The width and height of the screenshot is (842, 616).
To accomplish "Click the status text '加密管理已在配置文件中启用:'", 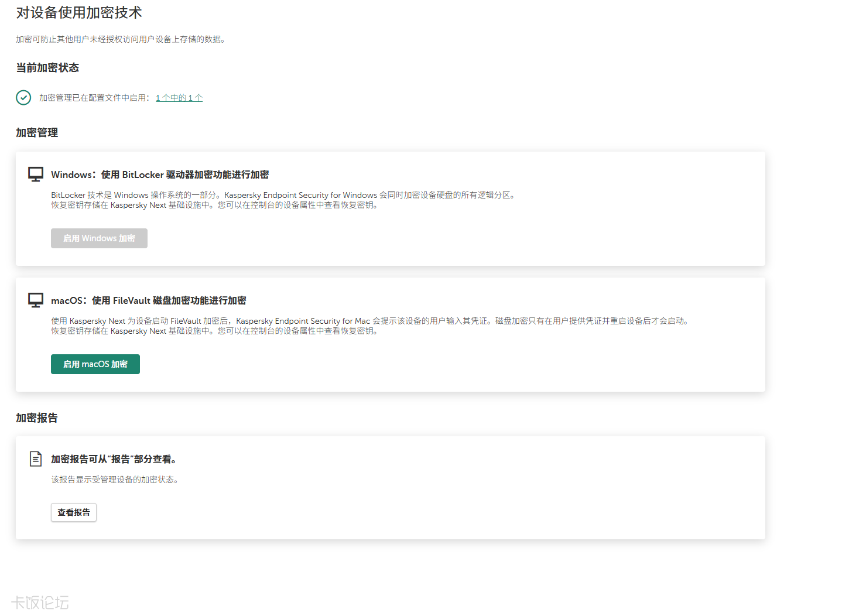I will 95,98.
